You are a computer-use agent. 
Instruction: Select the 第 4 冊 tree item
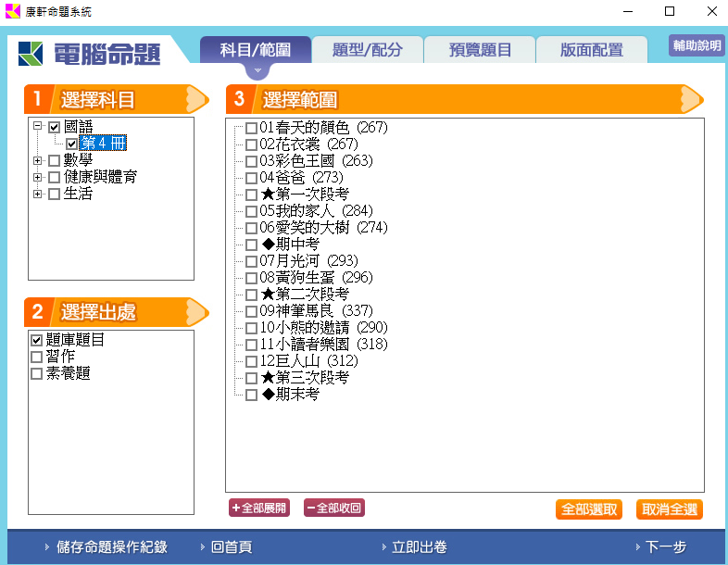(102, 144)
